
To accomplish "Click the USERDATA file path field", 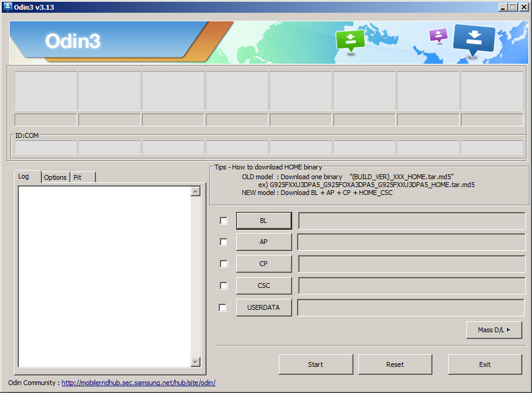I will point(411,307).
